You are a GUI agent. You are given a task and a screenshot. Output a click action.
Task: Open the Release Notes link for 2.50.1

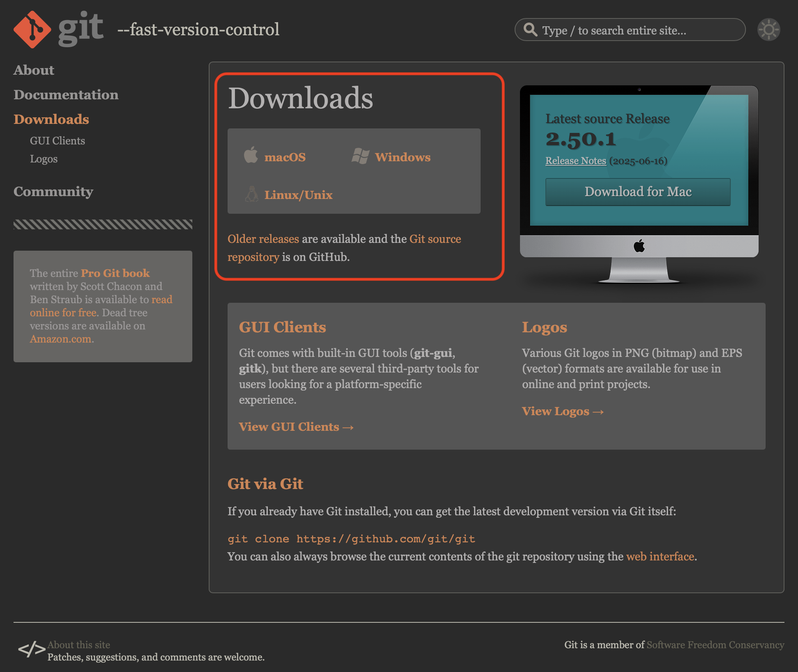(575, 161)
